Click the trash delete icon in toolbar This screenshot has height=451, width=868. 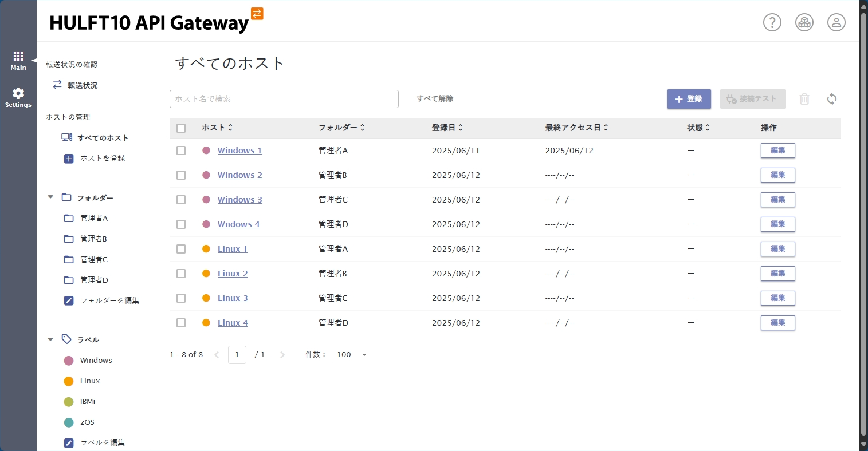804,99
